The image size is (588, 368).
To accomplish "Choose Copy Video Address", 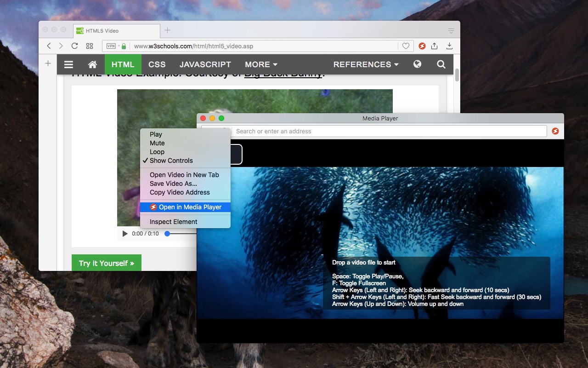I will [185, 192].
